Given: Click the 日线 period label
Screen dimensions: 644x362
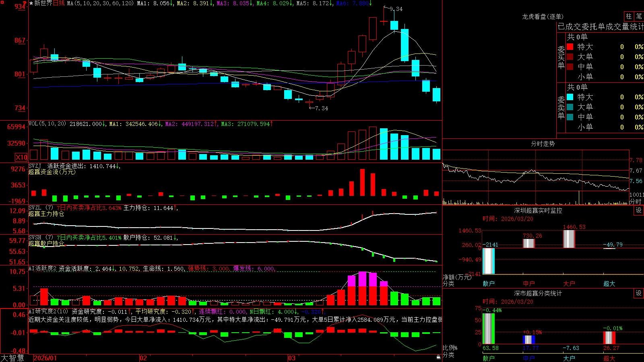Looking at the screenshot, I should [59, 3].
